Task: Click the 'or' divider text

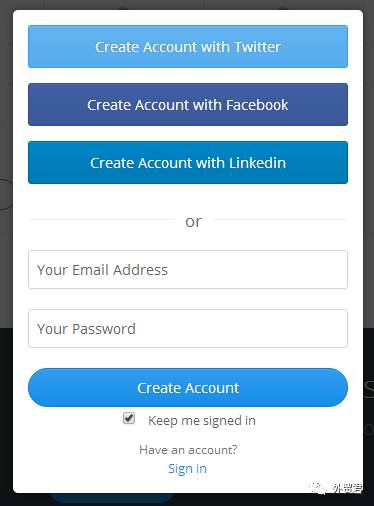Action: pyautogui.click(x=194, y=222)
